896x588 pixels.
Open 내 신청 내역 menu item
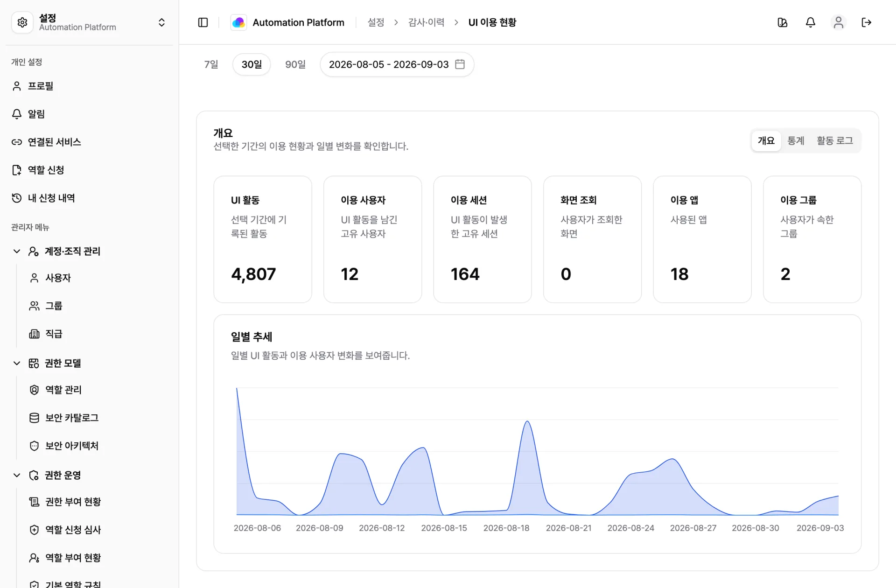[x=90, y=198]
